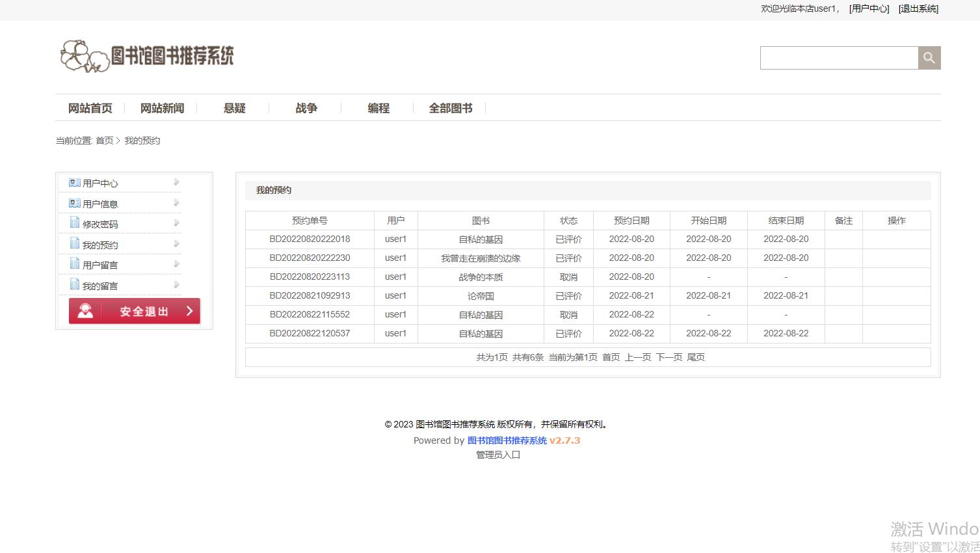Click the 状态 column header
Image resolution: width=980 pixels, height=553 pixels.
pos(568,221)
